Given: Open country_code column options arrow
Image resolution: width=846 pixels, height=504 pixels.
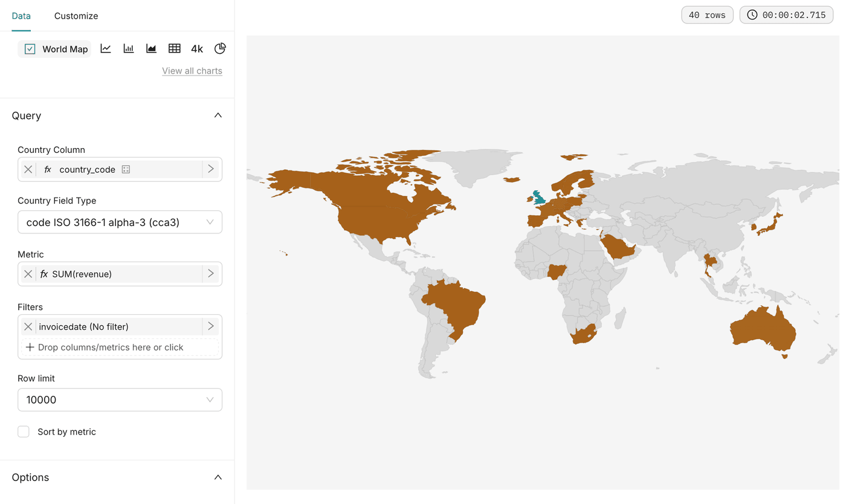Looking at the screenshot, I should 211,169.
